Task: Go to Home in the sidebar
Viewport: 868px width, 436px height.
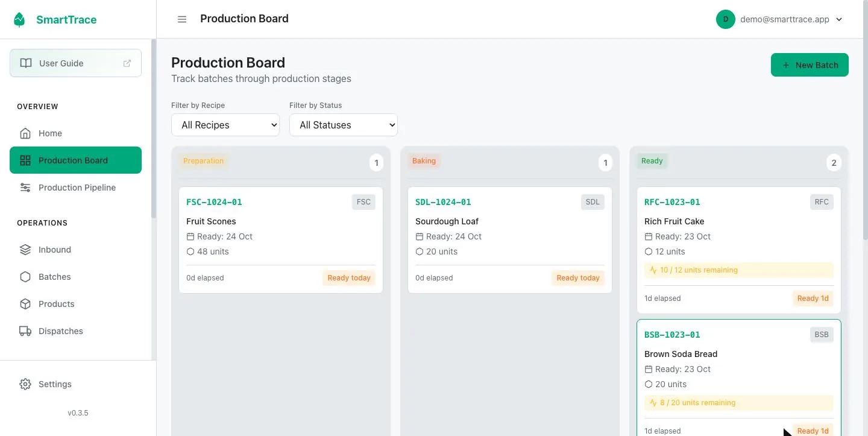Action: tap(75, 133)
